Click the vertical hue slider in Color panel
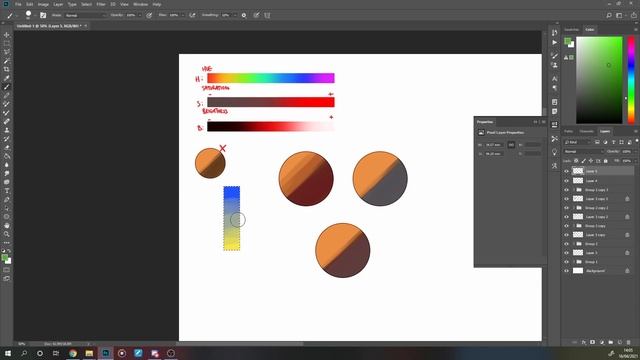Screen dimensions: 640x360 point(631,80)
